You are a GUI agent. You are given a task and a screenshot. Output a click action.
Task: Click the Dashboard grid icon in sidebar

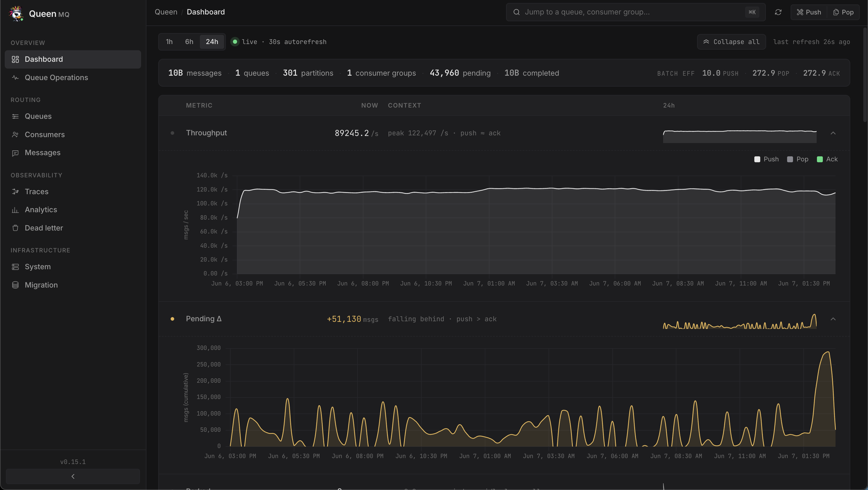15,59
